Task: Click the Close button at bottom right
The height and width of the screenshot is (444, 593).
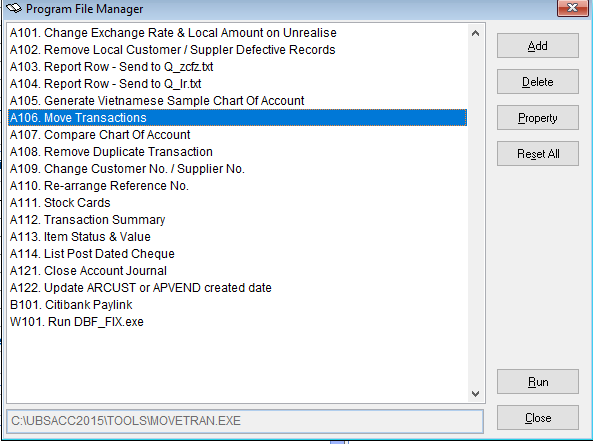Action: click(537, 418)
